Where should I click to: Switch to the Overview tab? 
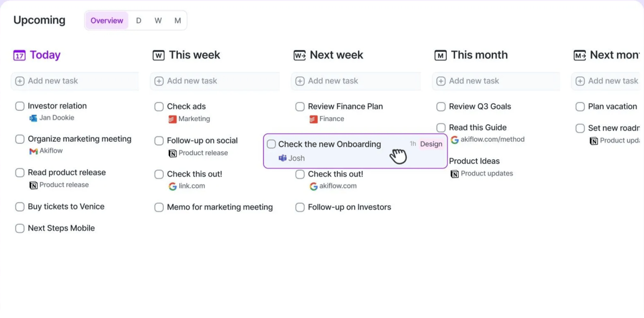click(x=107, y=20)
